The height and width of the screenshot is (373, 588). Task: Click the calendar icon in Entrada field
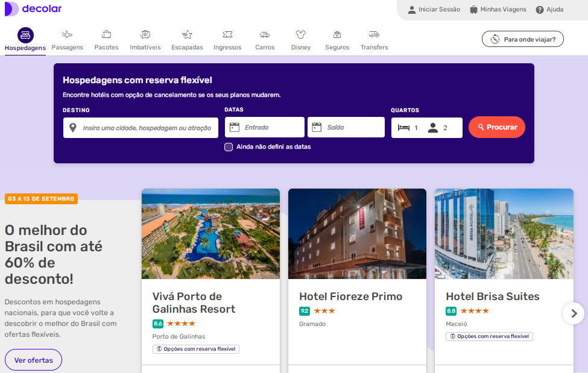coord(235,127)
